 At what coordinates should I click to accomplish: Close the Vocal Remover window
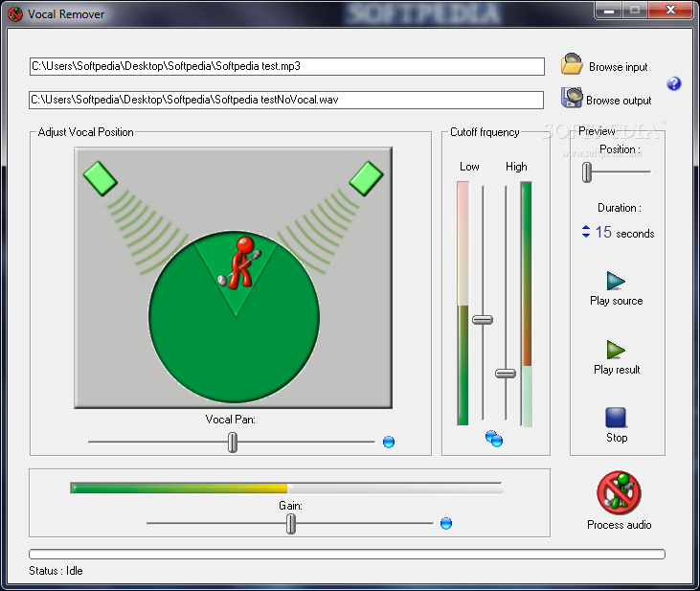(x=670, y=11)
